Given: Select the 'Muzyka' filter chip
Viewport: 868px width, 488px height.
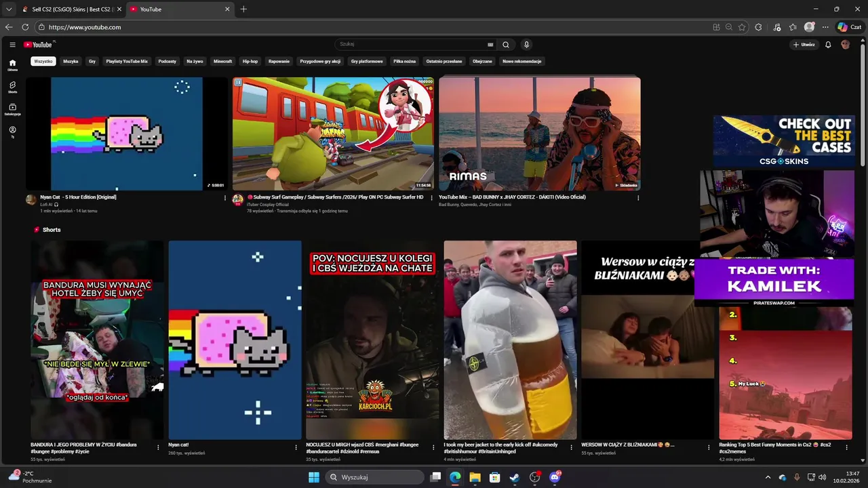Looking at the screenshot, I should [x=71, y=61].
